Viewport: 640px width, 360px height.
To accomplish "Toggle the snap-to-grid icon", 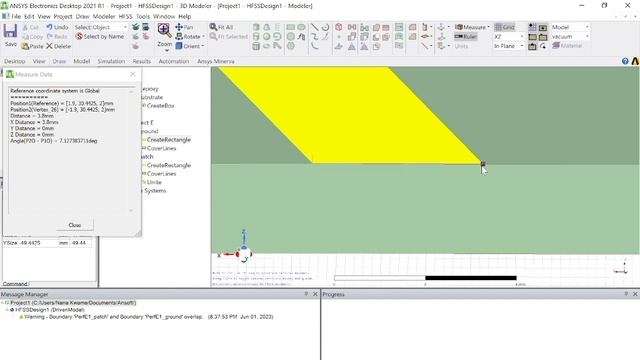I will pos(532,27).
